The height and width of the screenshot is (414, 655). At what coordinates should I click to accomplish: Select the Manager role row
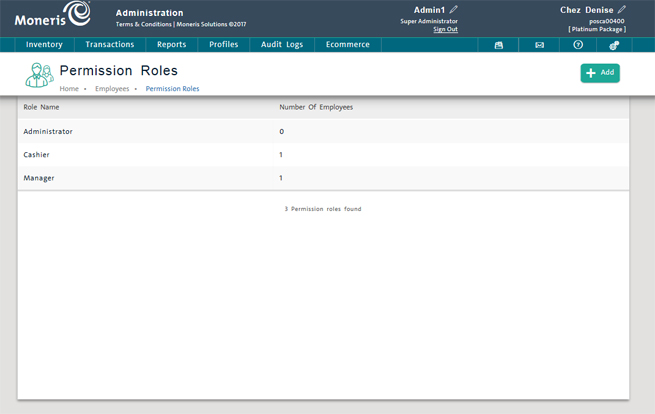click(323, 178)
